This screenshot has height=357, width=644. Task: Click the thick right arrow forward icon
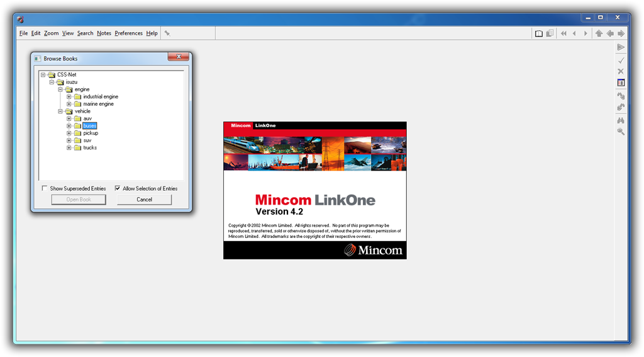pos(621,33)
